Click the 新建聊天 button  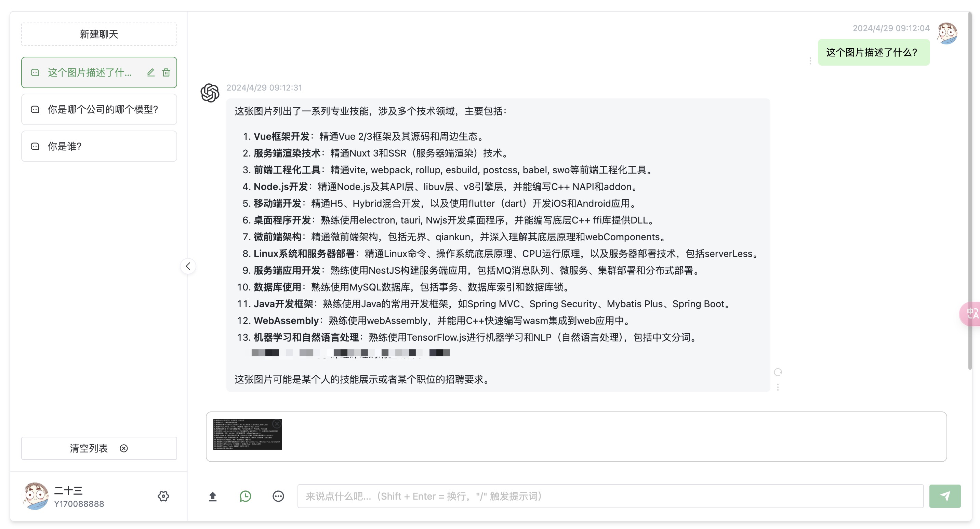click(99, 34)
